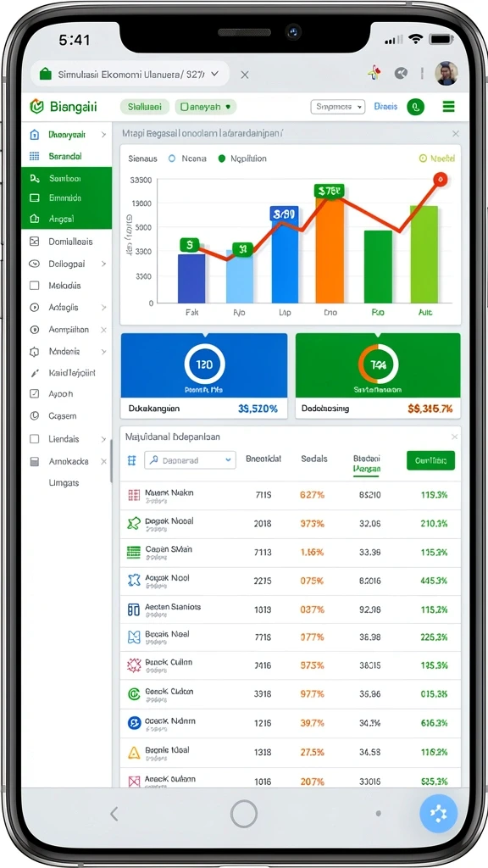Toggle the Mokadis checkbox in sidebar
Screen dimensions: 488x868
pyautogui.click(x=34, y=286)
